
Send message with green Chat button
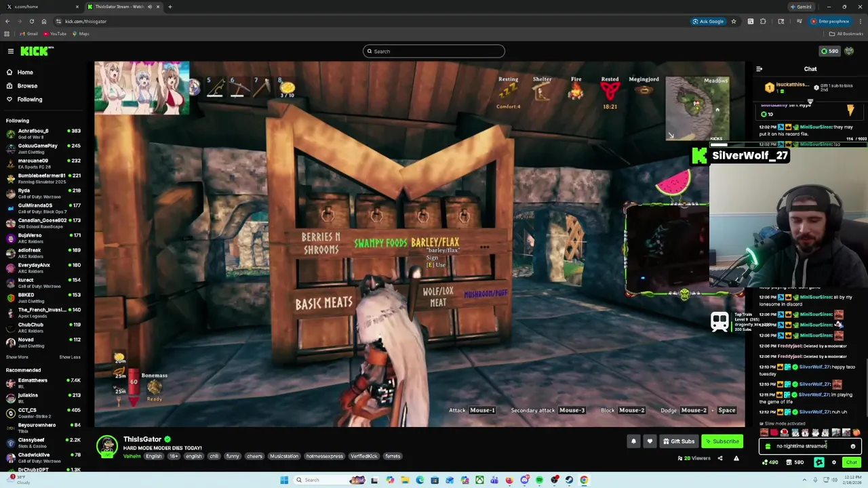851,462
